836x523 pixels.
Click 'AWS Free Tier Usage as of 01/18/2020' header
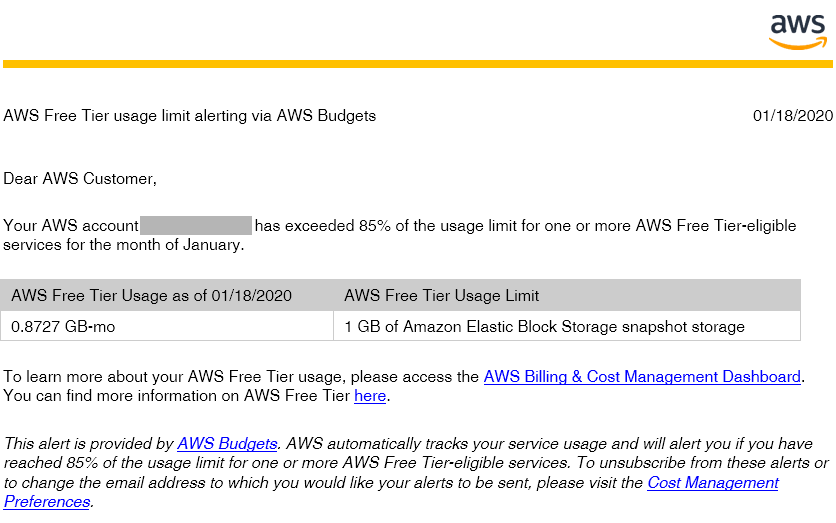click(151, 295)
